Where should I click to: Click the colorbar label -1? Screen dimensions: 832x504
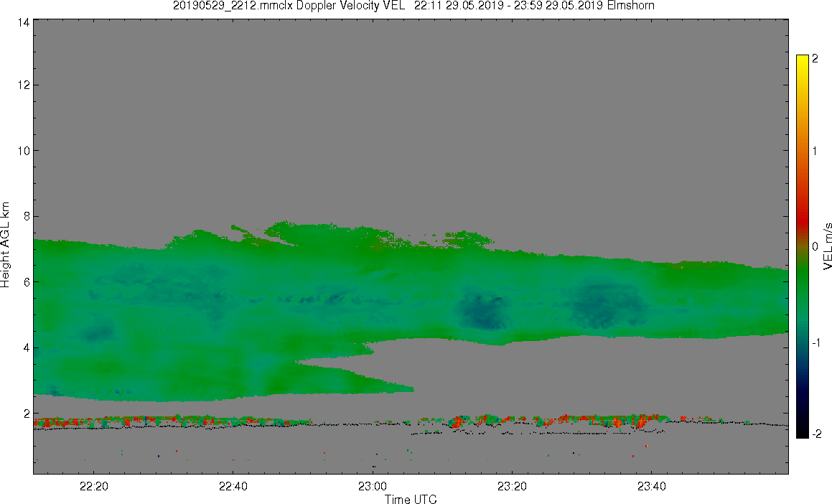point(817,342)
